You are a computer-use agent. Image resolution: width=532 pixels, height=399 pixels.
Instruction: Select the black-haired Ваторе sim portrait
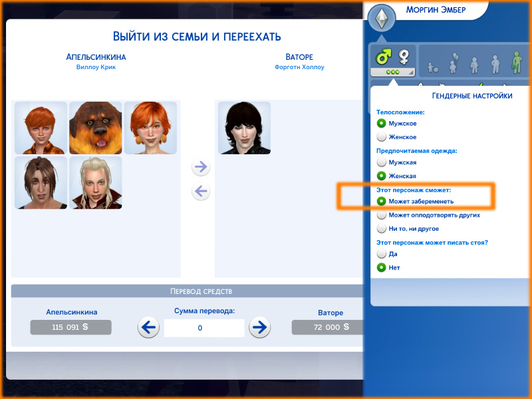(x=244, y=128)
